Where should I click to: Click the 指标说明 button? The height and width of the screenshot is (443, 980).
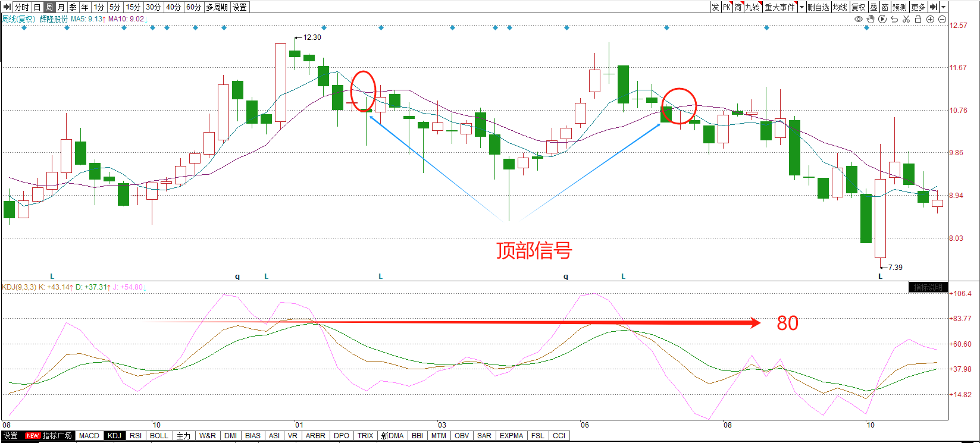coord(928,287)
